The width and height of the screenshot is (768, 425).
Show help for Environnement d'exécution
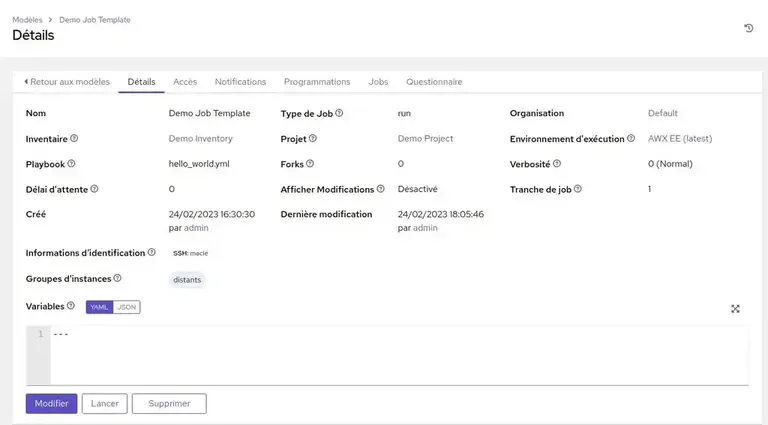pos(631,139)
